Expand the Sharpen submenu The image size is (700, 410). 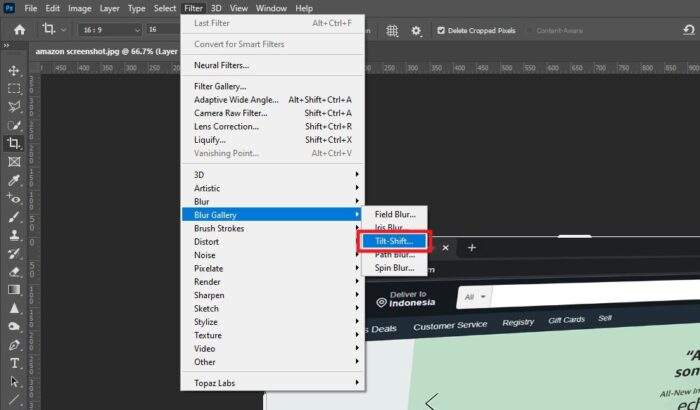point(273,295)
